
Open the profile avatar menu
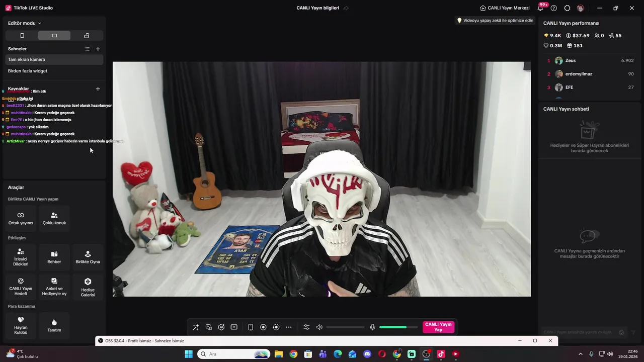(x=581, y=8)
